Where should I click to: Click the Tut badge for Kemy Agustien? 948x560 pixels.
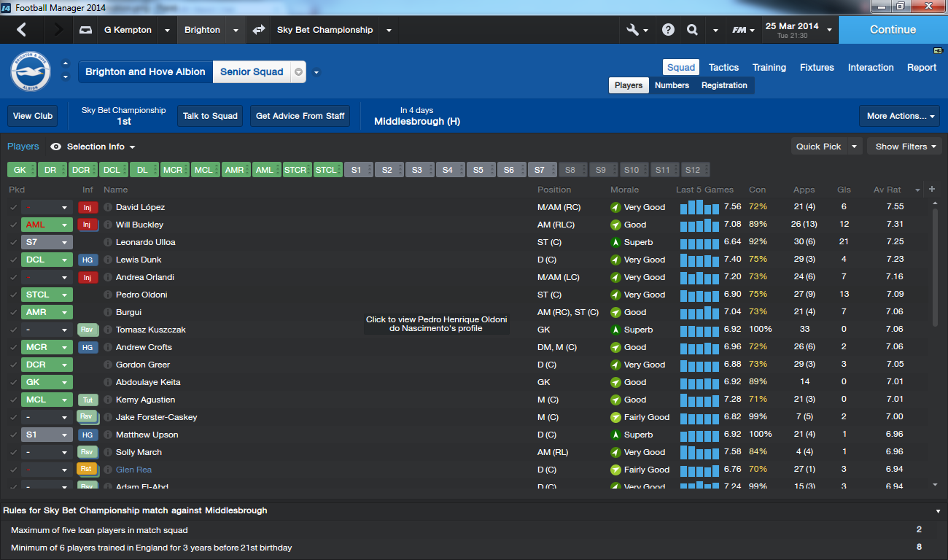click(x=88, y=400)
